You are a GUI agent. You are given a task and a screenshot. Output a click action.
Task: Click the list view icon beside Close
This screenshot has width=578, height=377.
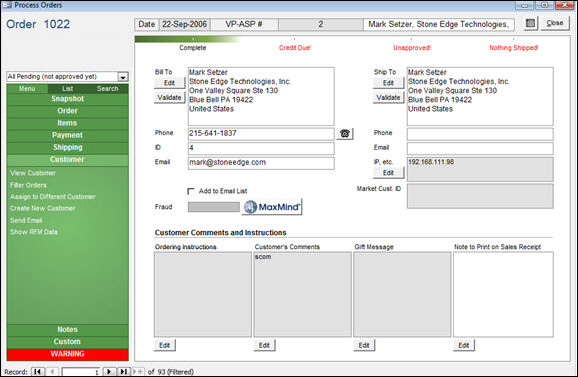pyautogui.click(x=530, y=23)
